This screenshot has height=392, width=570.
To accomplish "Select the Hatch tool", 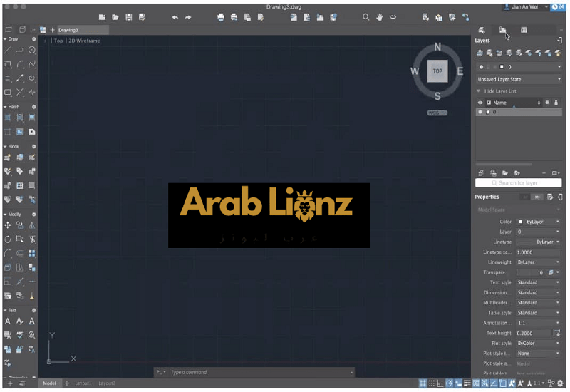I will (x=8, y=118).
